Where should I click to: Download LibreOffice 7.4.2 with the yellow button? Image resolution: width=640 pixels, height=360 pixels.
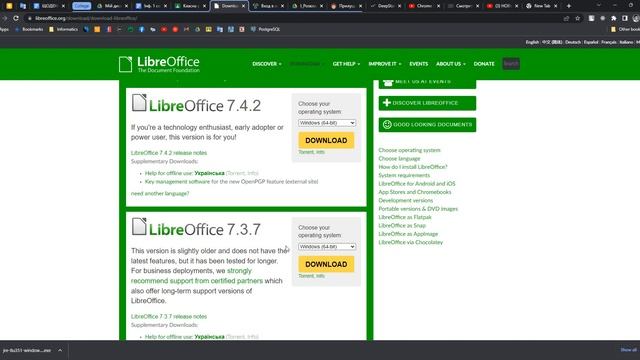[326, 140]
